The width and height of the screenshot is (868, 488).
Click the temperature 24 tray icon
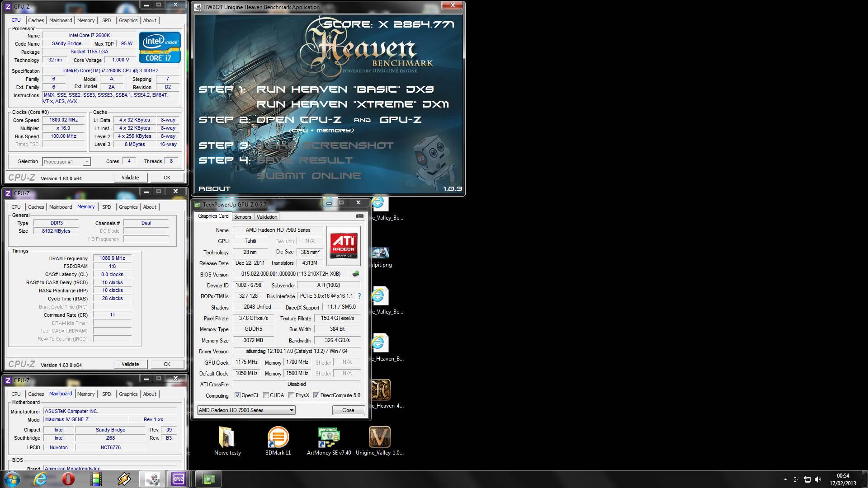(x=796, y=479)
